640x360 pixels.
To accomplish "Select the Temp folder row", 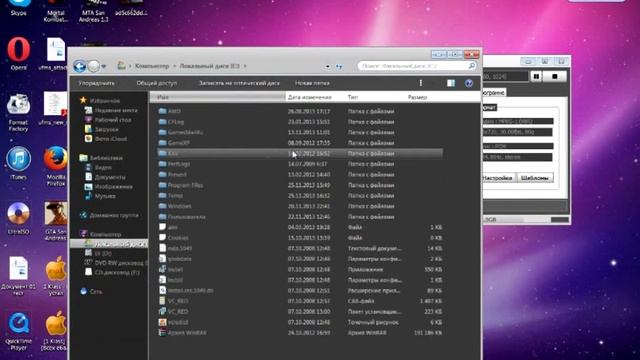I will click(300, 196).
